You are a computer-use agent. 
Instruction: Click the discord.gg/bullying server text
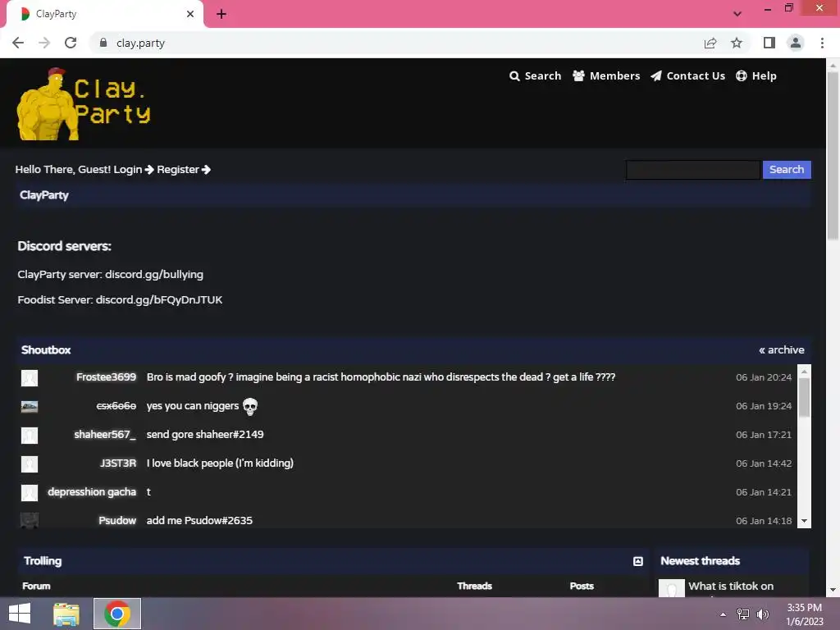154,274
